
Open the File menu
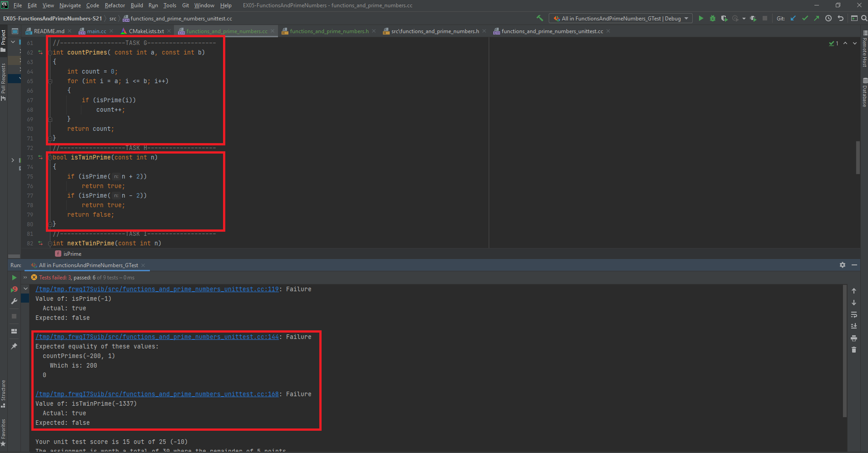point(18,5)
